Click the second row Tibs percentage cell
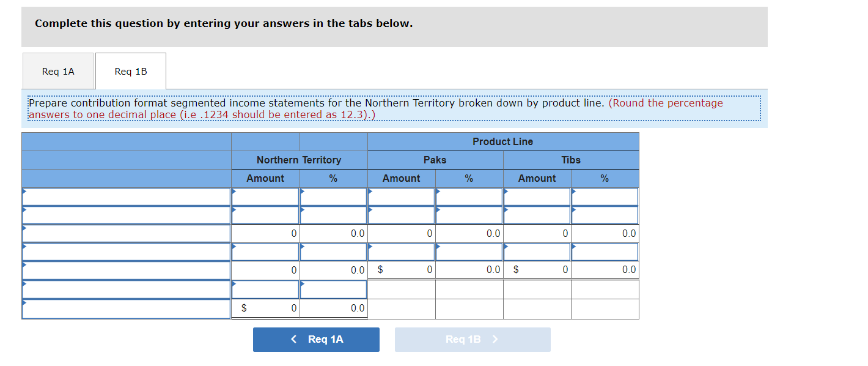The width and height of the screenshot is (868, 366). (605, 215)
